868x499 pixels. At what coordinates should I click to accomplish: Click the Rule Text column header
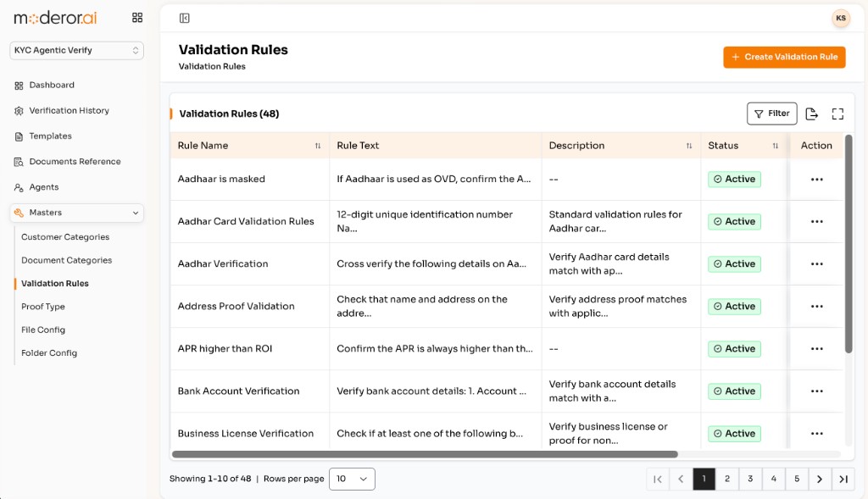coord(358,146)
